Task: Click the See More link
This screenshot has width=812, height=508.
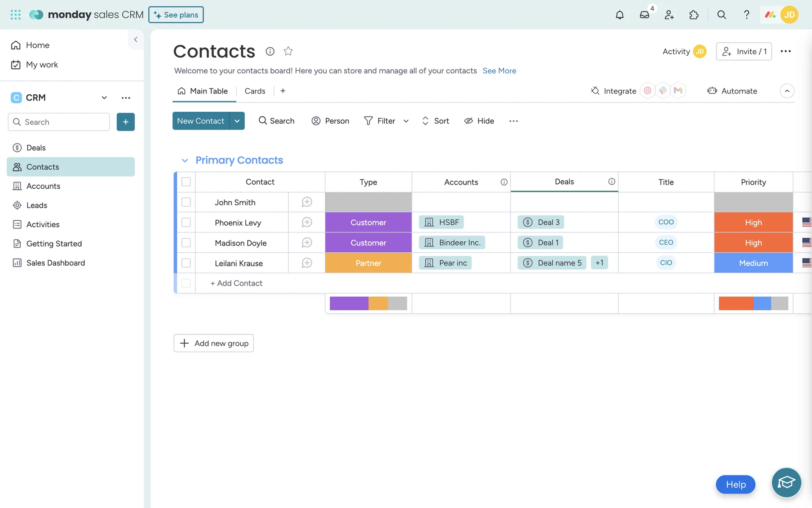Action: coord(499,71)
